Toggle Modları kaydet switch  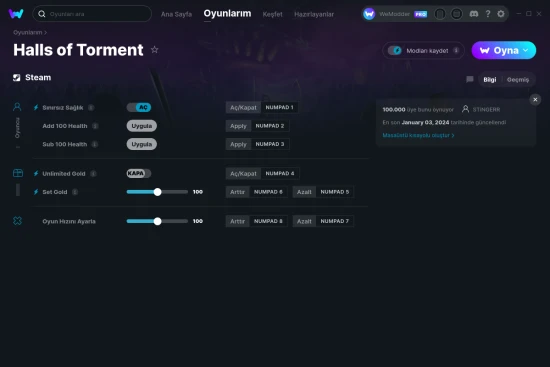[395, 51]
